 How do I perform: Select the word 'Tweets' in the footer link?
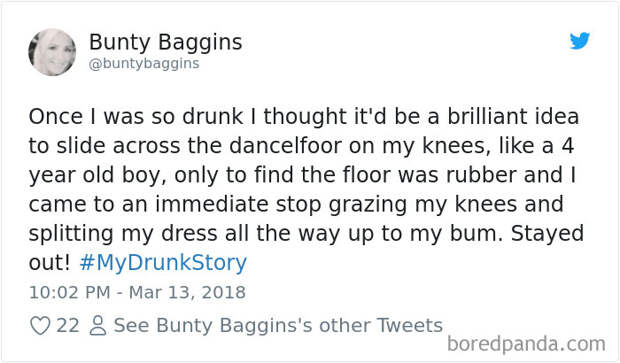tap(410, 326)
